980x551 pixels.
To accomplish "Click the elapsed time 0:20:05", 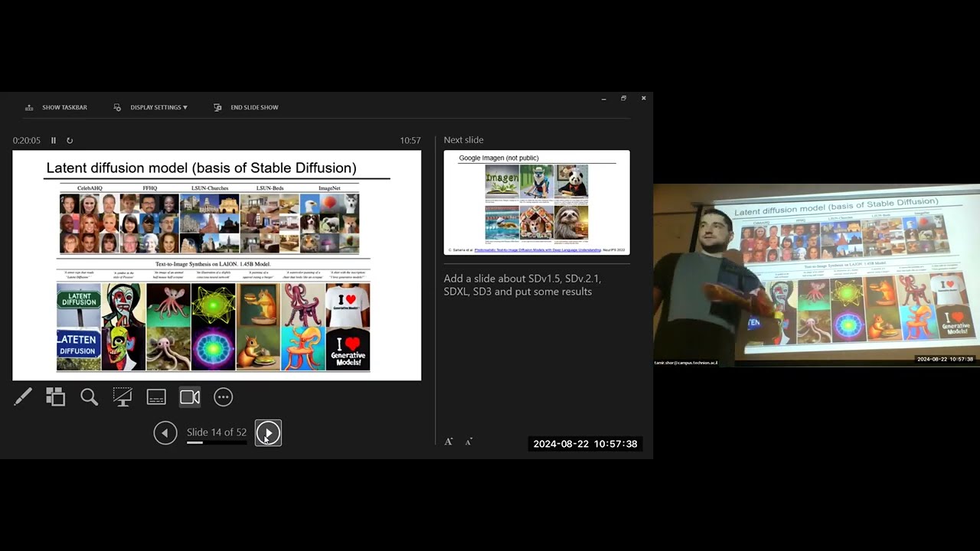I will (x=26, y=140).
